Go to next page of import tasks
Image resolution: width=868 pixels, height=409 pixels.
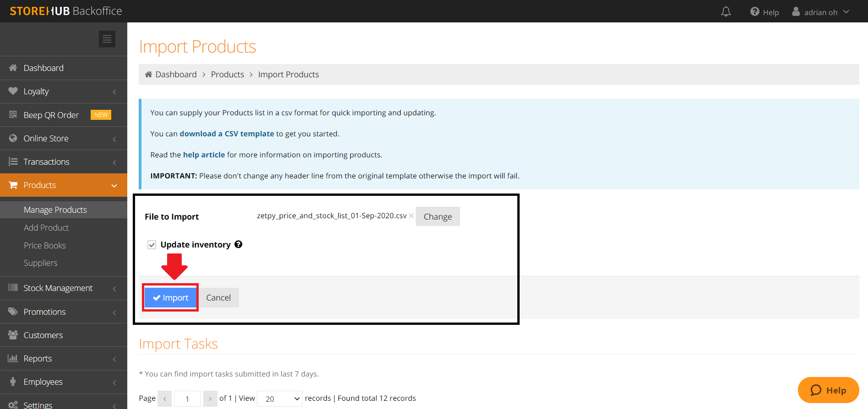[210, 398]
